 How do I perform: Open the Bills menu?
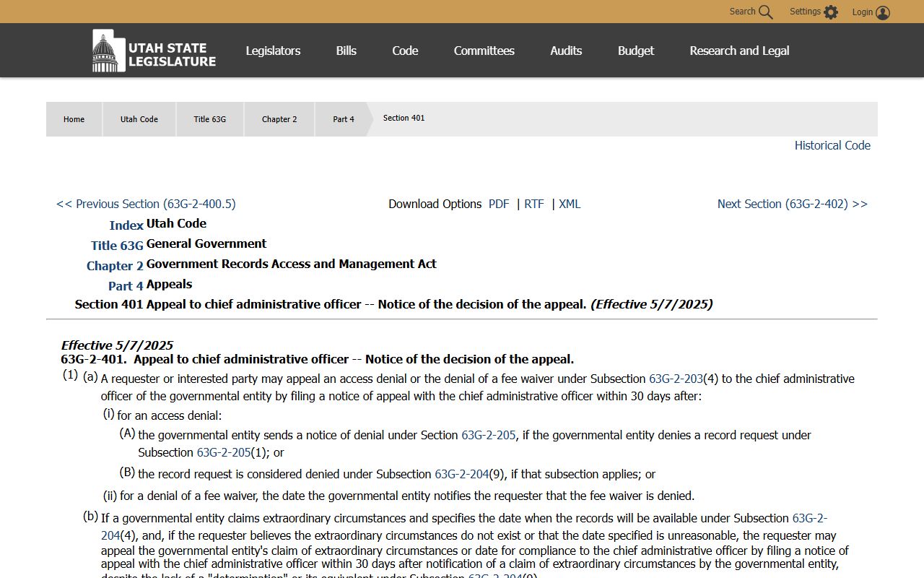[x=346, y=51]
